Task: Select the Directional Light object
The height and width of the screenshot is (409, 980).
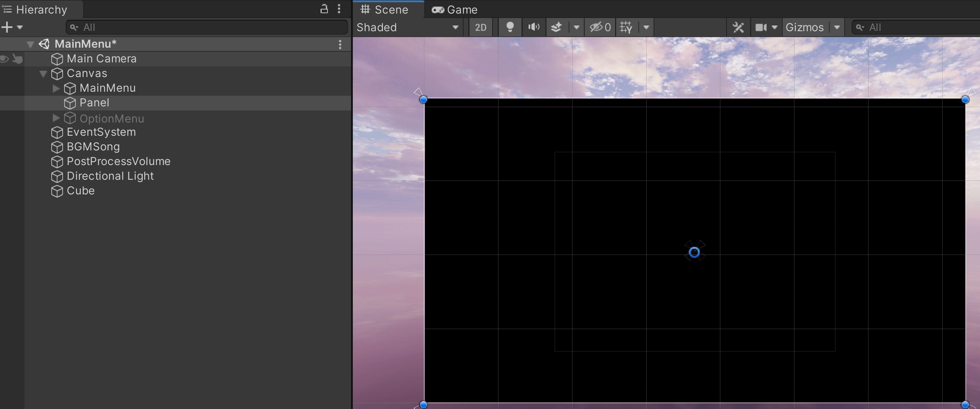Action: coord(110,176)
